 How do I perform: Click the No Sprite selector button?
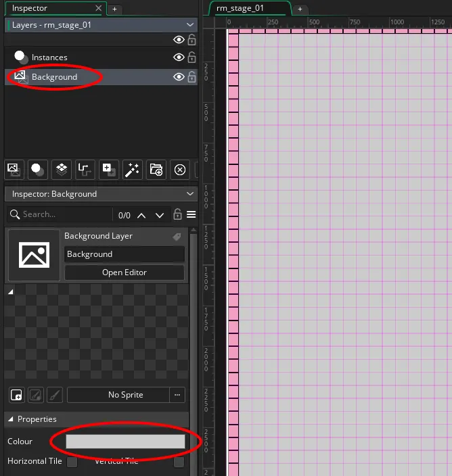tap(118, 395)
